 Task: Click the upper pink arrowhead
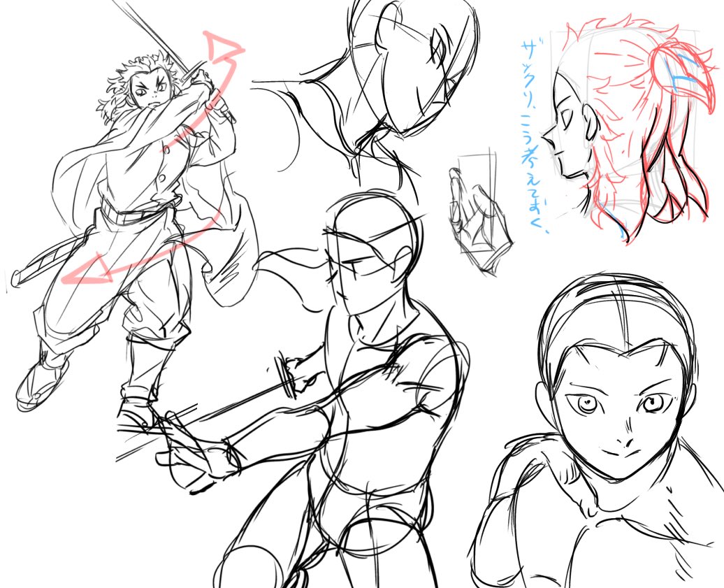(223, 47)
